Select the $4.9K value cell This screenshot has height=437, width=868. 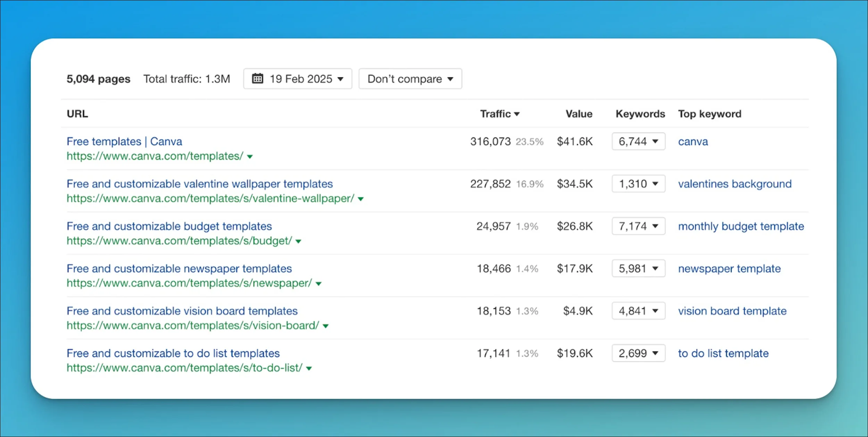578,311
